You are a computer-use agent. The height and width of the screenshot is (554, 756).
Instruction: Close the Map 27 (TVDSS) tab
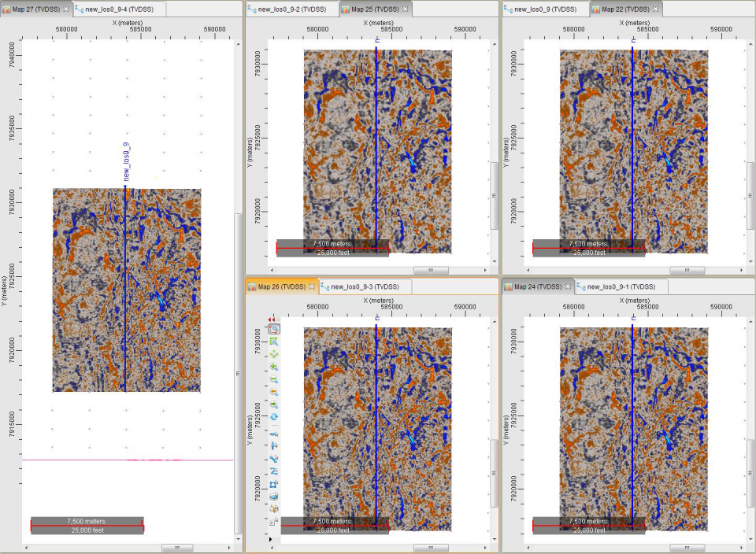[x=66, y=9]
